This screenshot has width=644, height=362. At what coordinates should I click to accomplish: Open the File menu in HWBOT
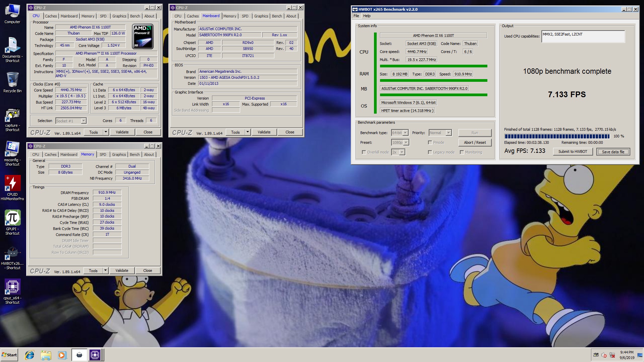[x=356, y=16]
